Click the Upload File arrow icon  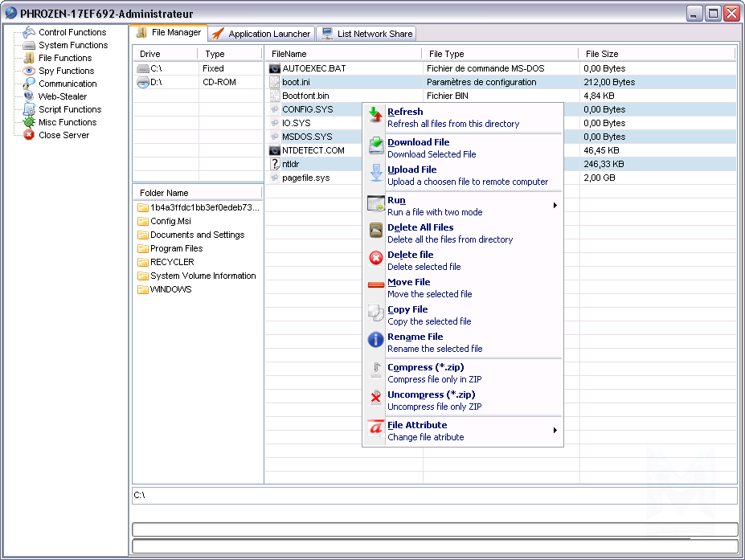375,174
